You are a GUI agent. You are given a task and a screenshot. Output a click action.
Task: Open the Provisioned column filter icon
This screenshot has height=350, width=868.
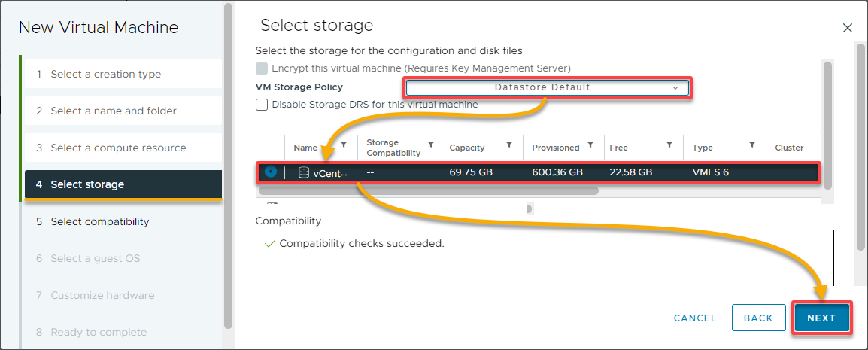(590, 145)
